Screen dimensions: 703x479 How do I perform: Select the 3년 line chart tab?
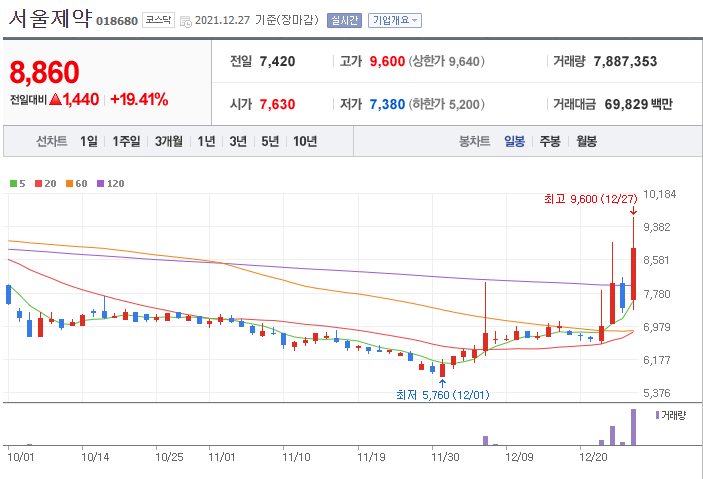click(x=238, y=141)
